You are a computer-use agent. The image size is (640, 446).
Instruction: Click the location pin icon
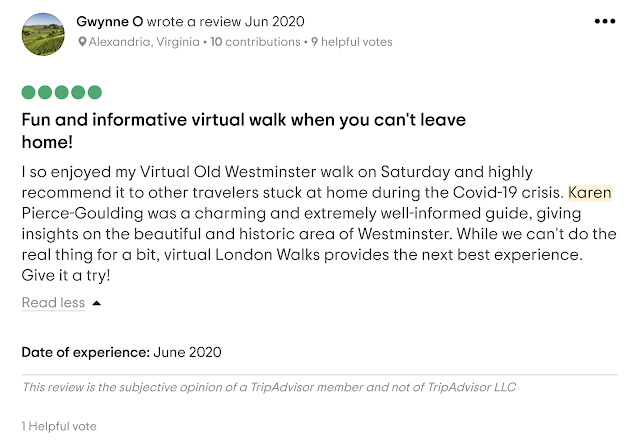(x=82, y=42)
